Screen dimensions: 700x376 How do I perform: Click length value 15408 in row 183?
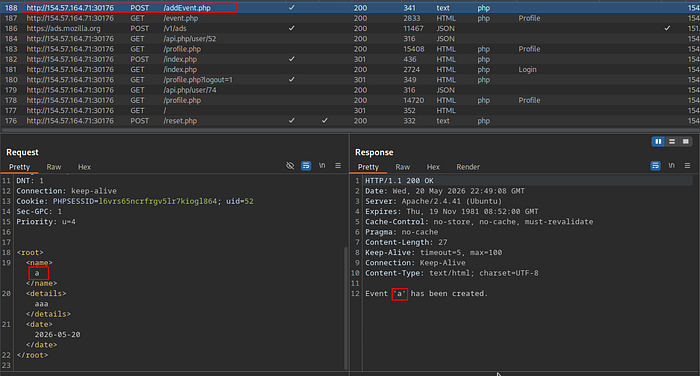[414, 49]
